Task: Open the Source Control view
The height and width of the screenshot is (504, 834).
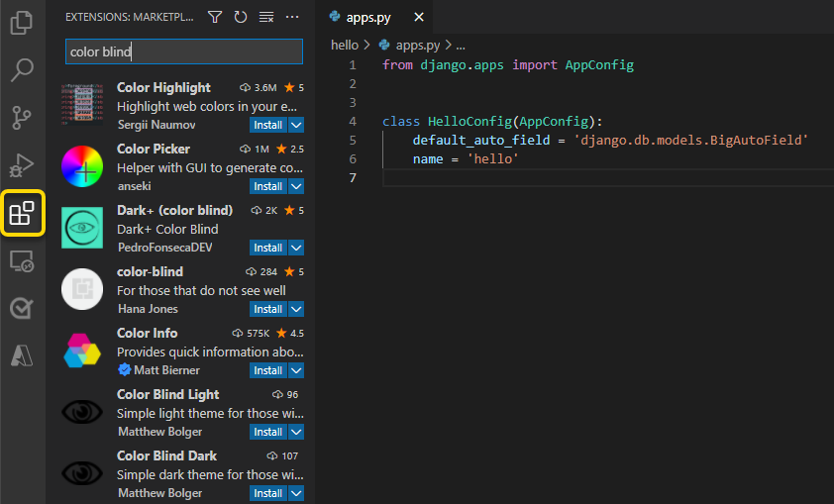Action: pos(22,118)
